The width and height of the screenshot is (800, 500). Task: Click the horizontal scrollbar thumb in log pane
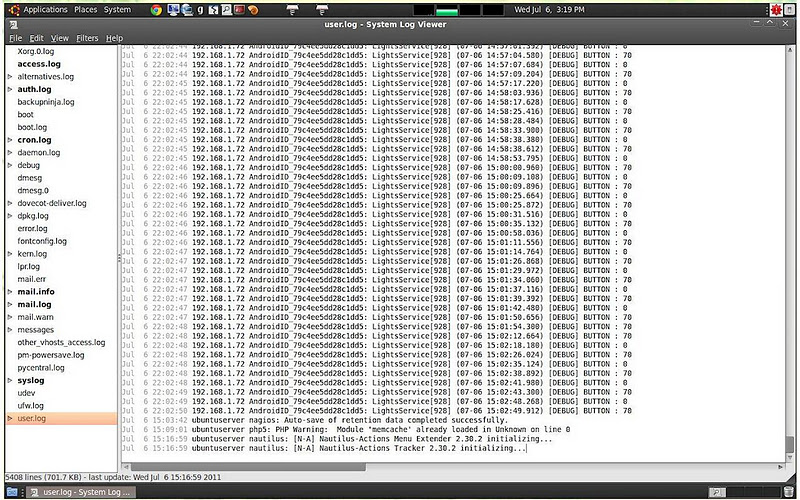(x=248, y=467)
